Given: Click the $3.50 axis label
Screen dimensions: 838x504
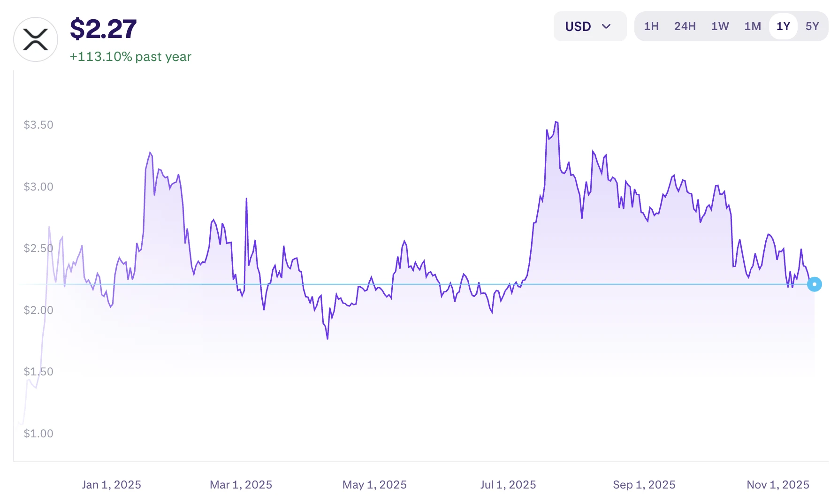Looking at the screenshot, I should [38, 124].
